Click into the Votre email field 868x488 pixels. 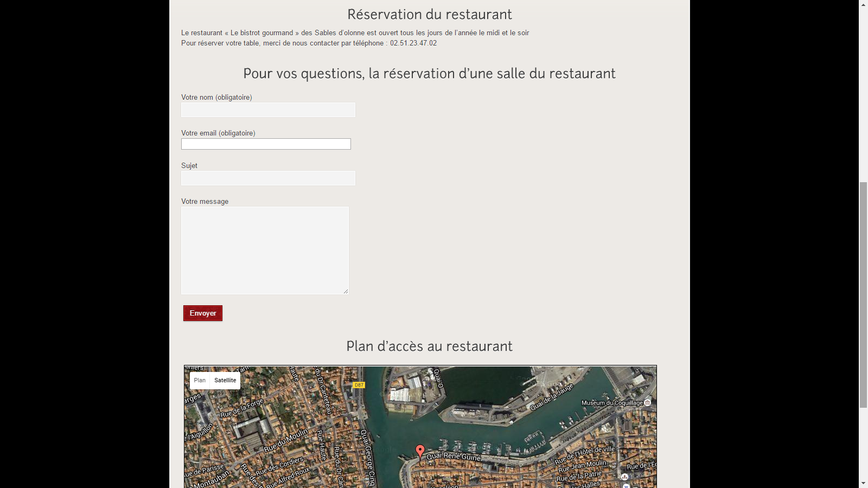coord(266,144)
